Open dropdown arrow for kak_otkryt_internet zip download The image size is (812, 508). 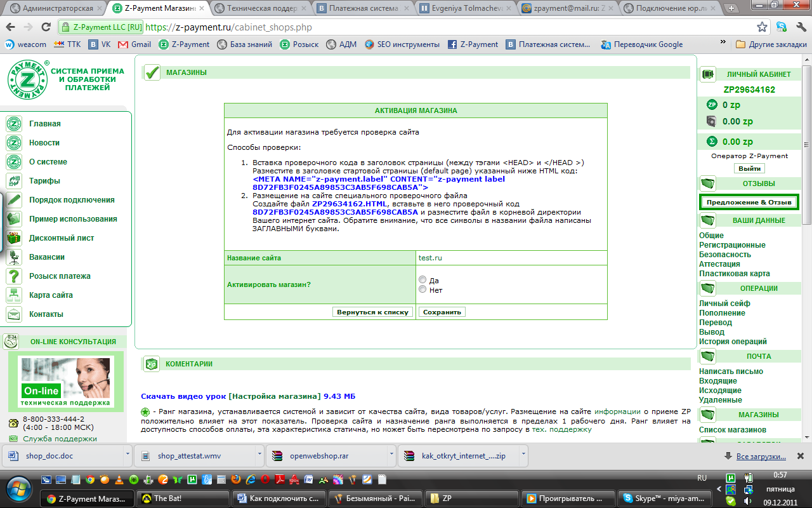(x=523, y=455)
